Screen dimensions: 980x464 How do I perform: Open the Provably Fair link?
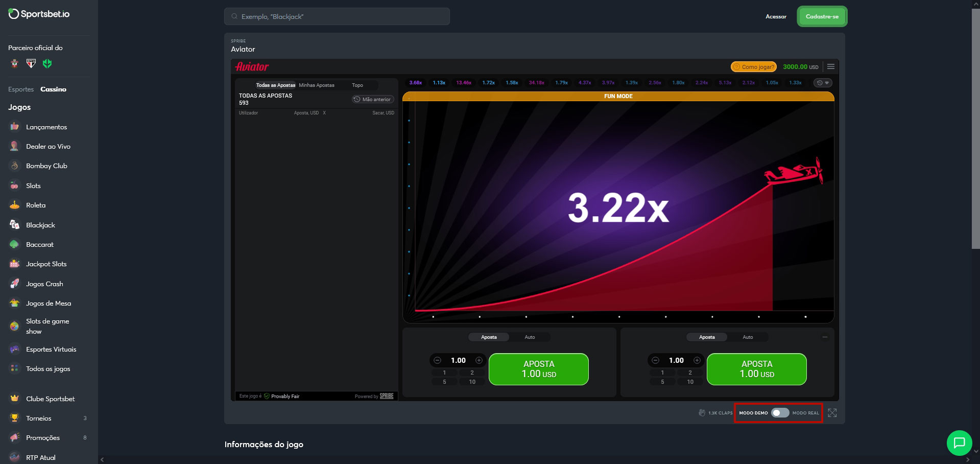(x=282, y=396)
